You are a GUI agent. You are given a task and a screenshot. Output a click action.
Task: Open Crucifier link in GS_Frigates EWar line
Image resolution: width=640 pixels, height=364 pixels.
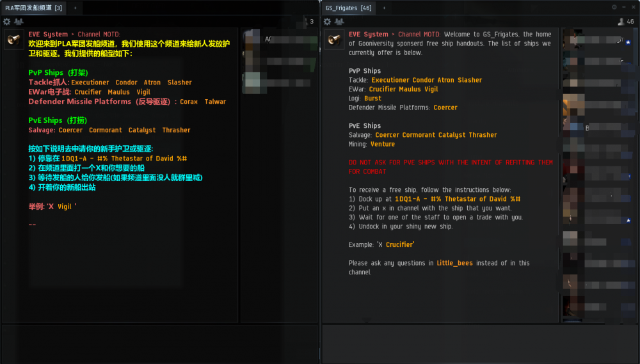click(x=383, y=89)
